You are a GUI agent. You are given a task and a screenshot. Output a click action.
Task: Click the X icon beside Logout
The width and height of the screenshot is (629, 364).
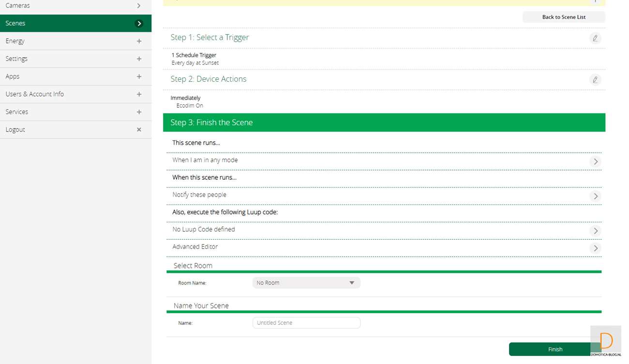[139, 130]
